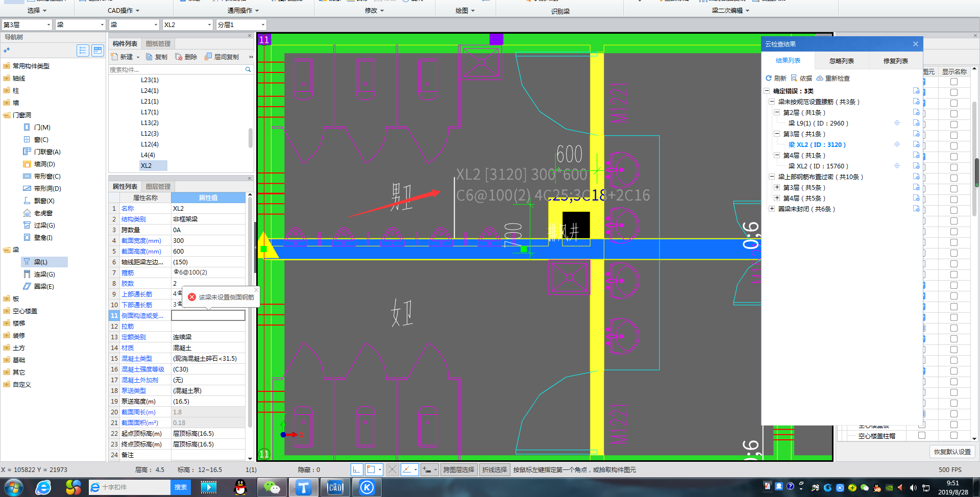
Task: Click the 重新检查 (recheck) cloud icon
Action: (820, 78)
